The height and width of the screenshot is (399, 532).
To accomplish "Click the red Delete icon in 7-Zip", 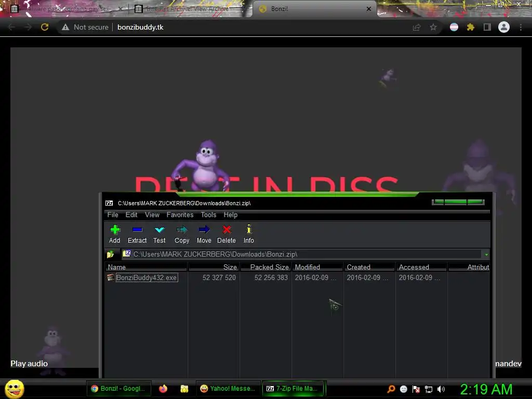I will [x=227, y=234].
